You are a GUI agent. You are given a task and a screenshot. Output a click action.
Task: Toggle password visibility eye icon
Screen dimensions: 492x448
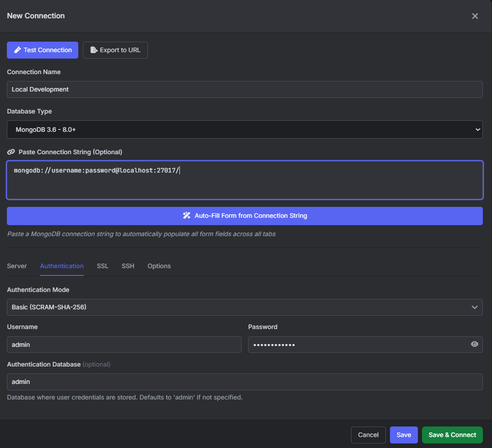click(475, 344)
